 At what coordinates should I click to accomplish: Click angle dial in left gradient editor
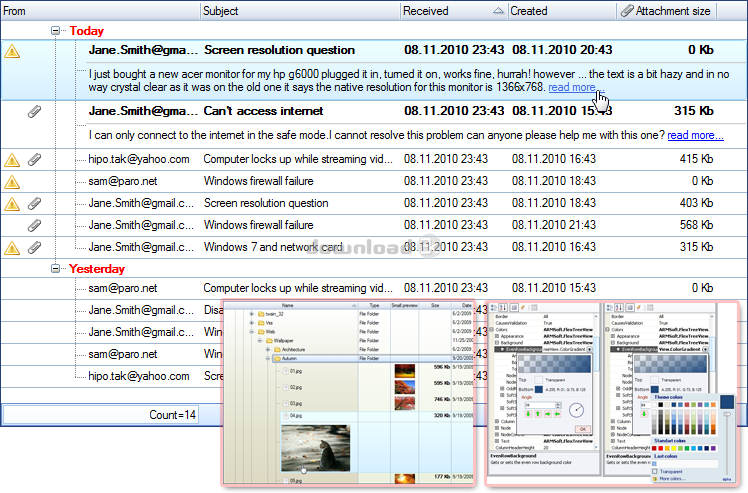[576, 410]
